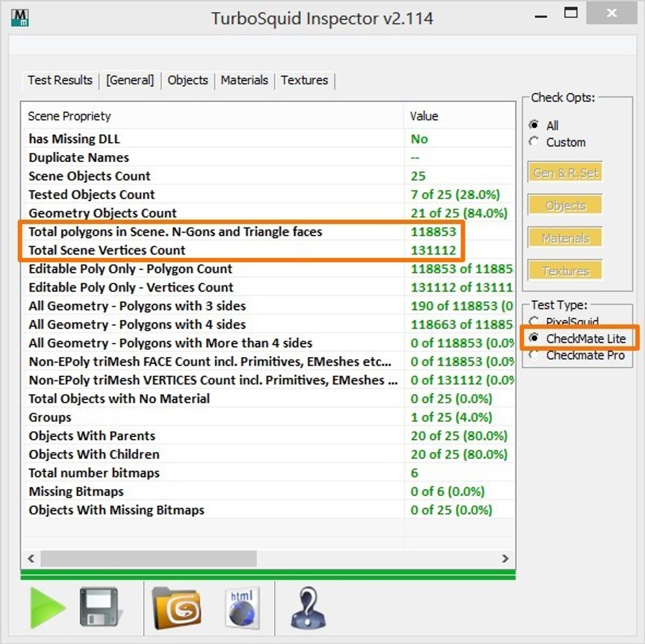Screen dimensions: 645x644
Task: Select Objects With Missing Bitmaps row
Action: point(268,510)
